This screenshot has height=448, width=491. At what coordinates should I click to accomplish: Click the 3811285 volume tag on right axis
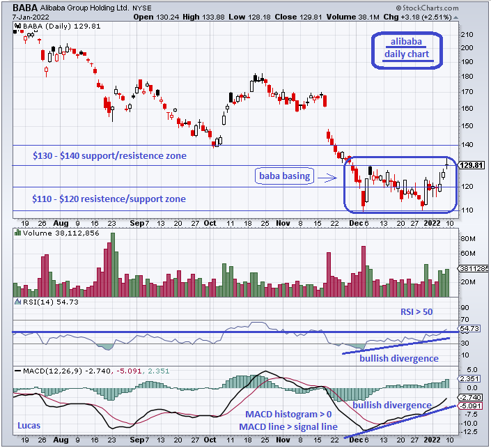(x=474, y=268)
